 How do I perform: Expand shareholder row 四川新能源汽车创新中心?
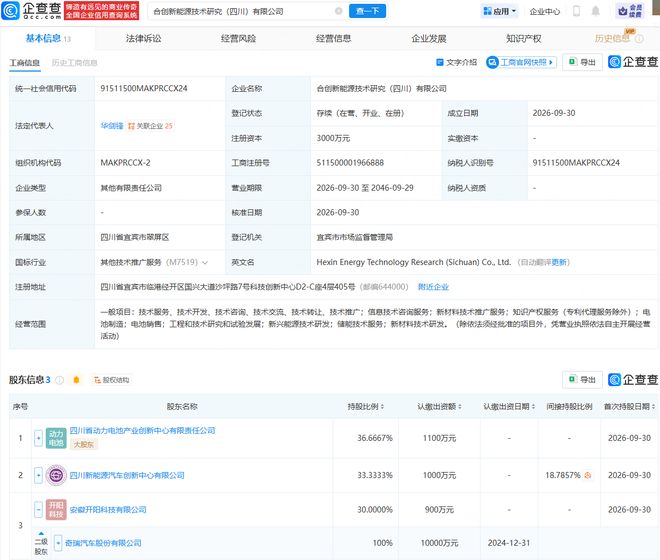click(x=38, y=475)
